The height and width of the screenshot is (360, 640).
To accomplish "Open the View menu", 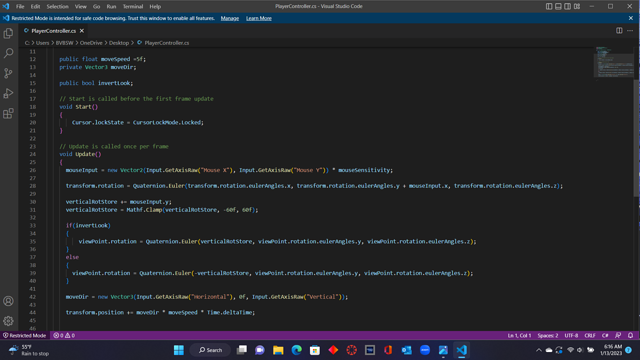I will tap(80, 7).
